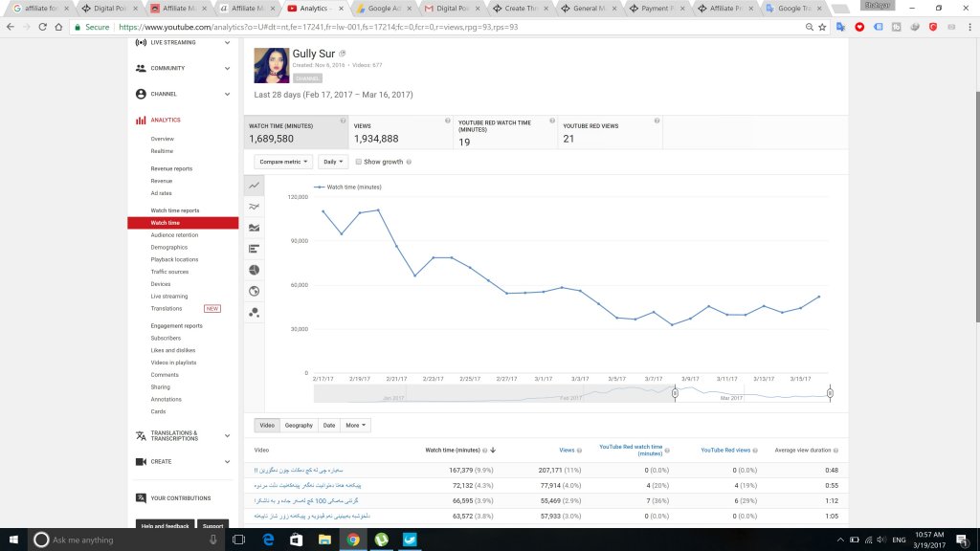The image size is (980, 551).
Task: Open the Traffic sources report
Action: [169, 272]
